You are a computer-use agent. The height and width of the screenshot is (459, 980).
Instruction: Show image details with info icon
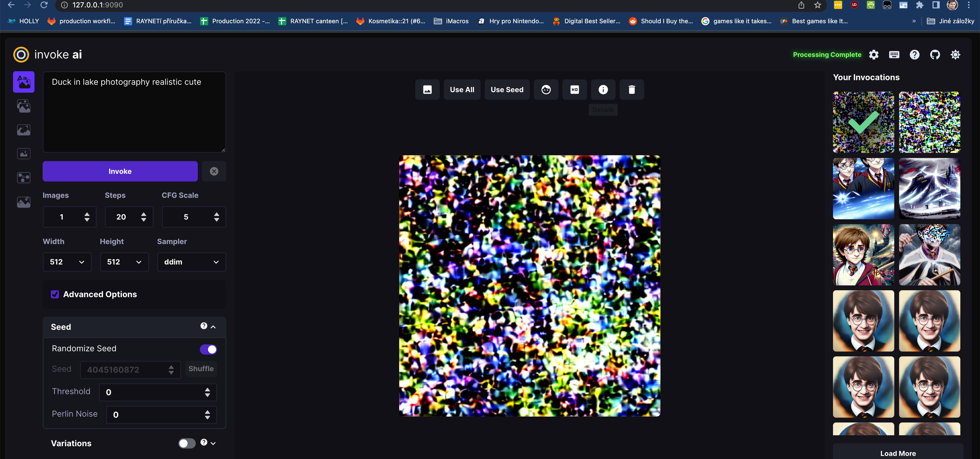(x=603, y=89)
